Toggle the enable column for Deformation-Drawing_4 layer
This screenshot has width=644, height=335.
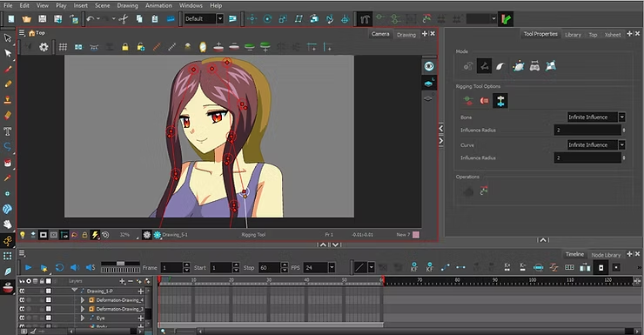tap(22, 300)
